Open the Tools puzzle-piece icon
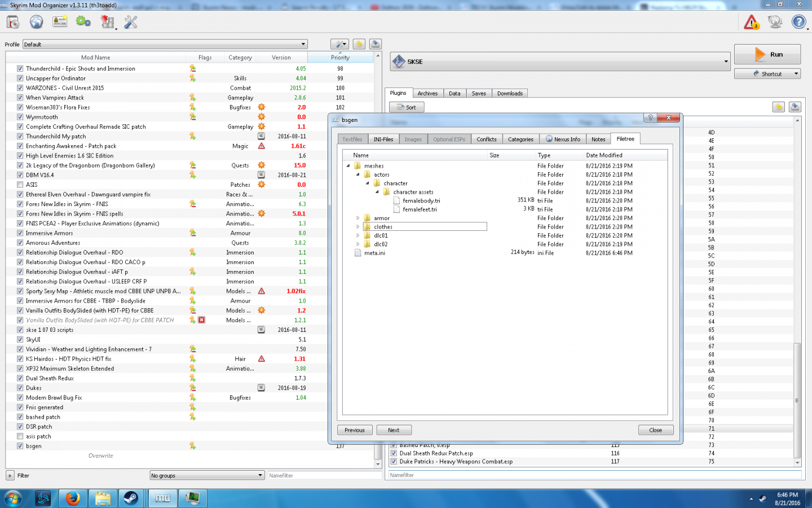Screen dimensions: 812x508 click(108, 22)
